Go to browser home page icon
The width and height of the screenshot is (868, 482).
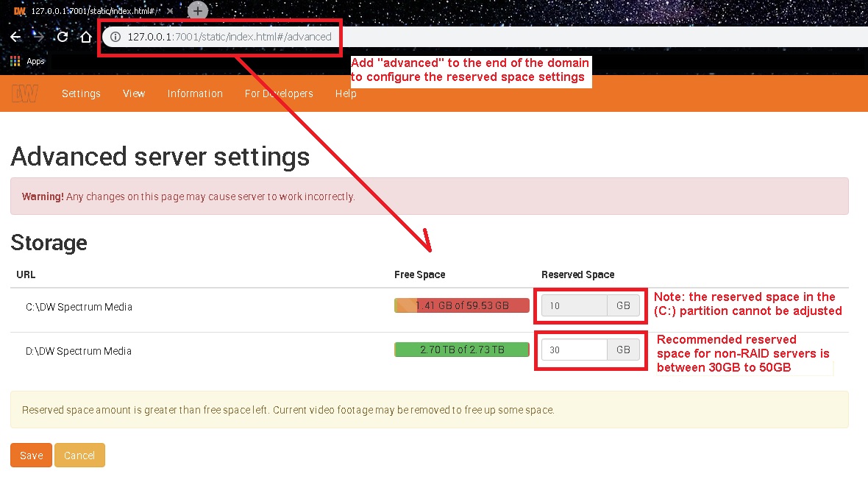86,37
